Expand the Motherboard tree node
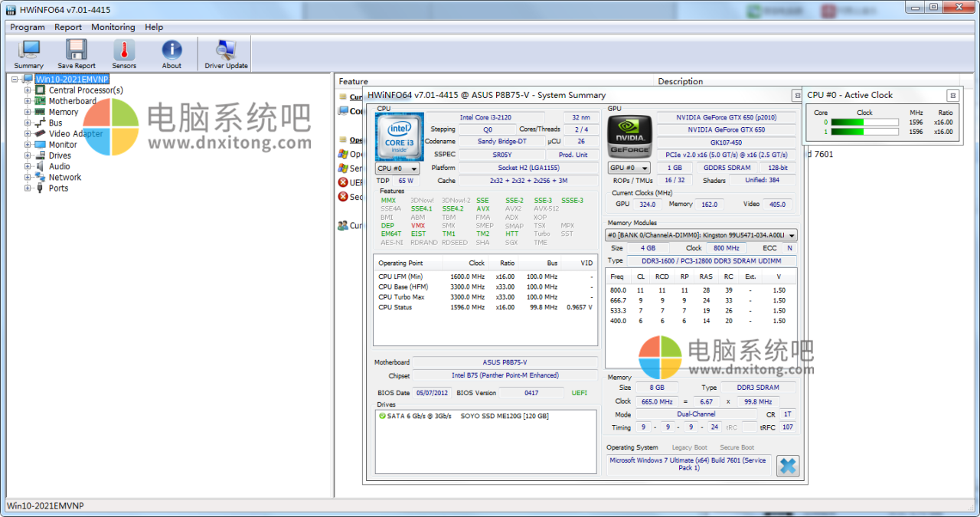This screenshot has height=517, width=980. pyautogui.click(x=28, y=101)
